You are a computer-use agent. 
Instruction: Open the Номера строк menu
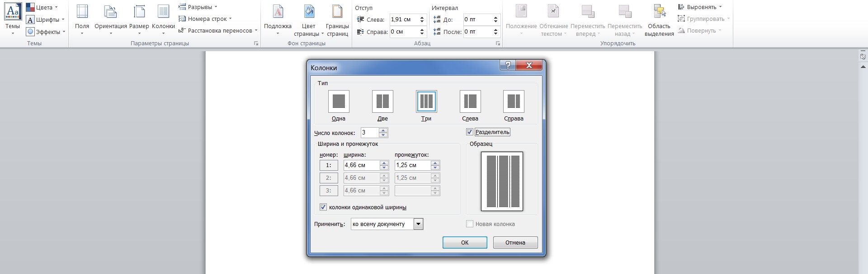coord(205,19)
